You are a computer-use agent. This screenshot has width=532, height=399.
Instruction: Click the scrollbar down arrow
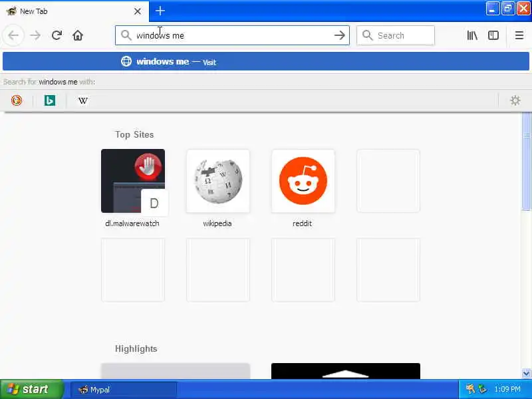(x=527, y=374)
